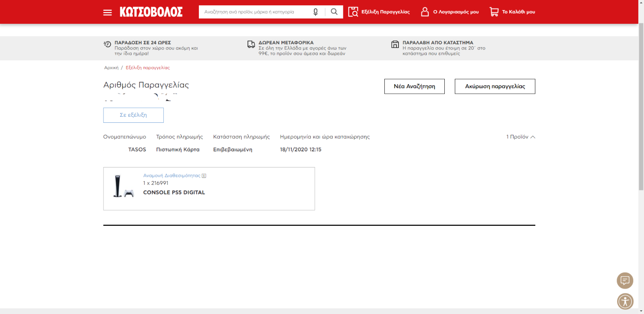Click the ΔΩΡΕΑΝ ΜΕΤΑΦΟΡΙΚΑ heading
644x314 pixels.
tap(286, 43)
